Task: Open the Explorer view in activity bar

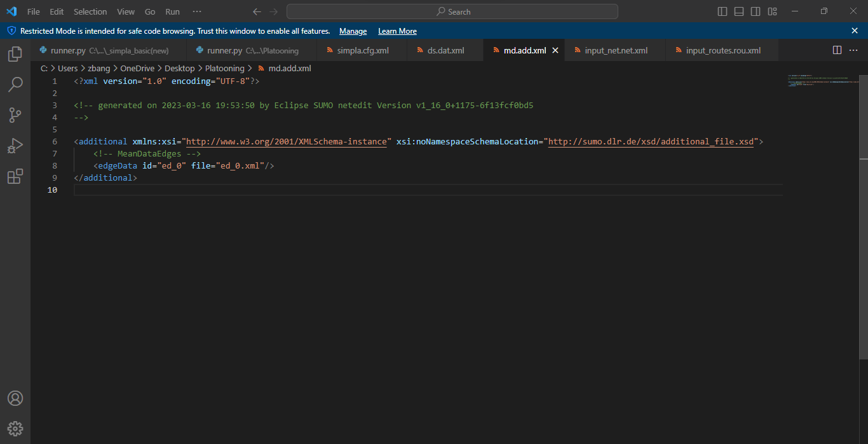Action: tap(15, 54)
